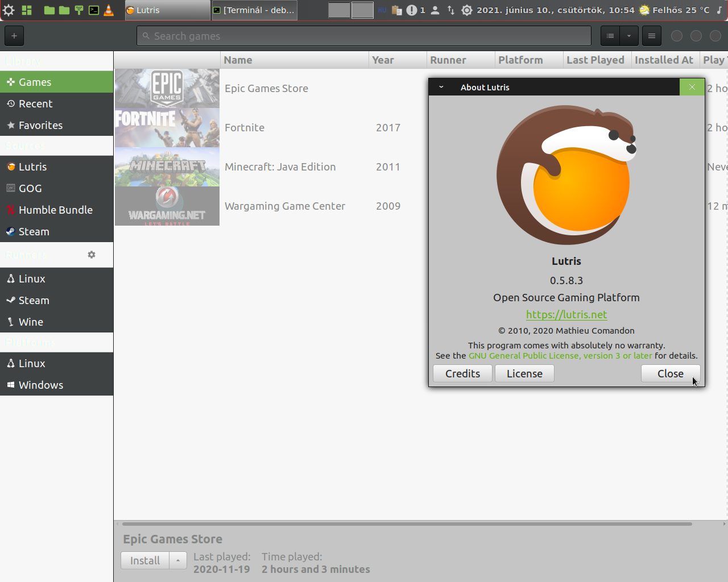Screen dimensions: 728x582
Task: Select the GOG source
Action: pyautogui.click(x=57, y=188)
